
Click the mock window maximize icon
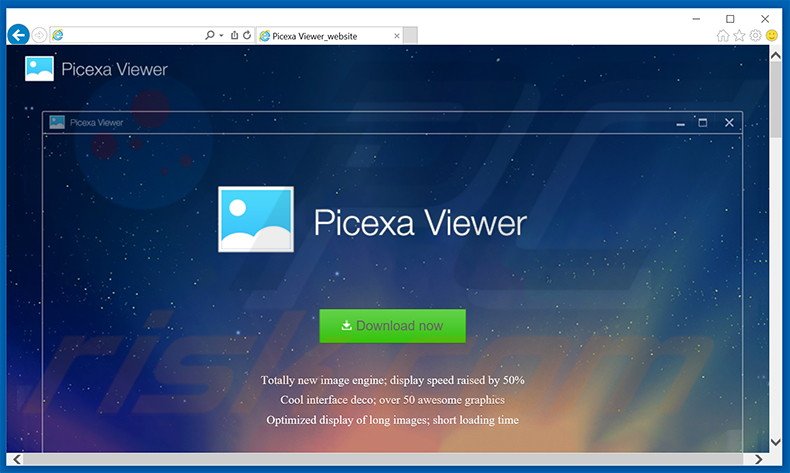click(703, 122)
